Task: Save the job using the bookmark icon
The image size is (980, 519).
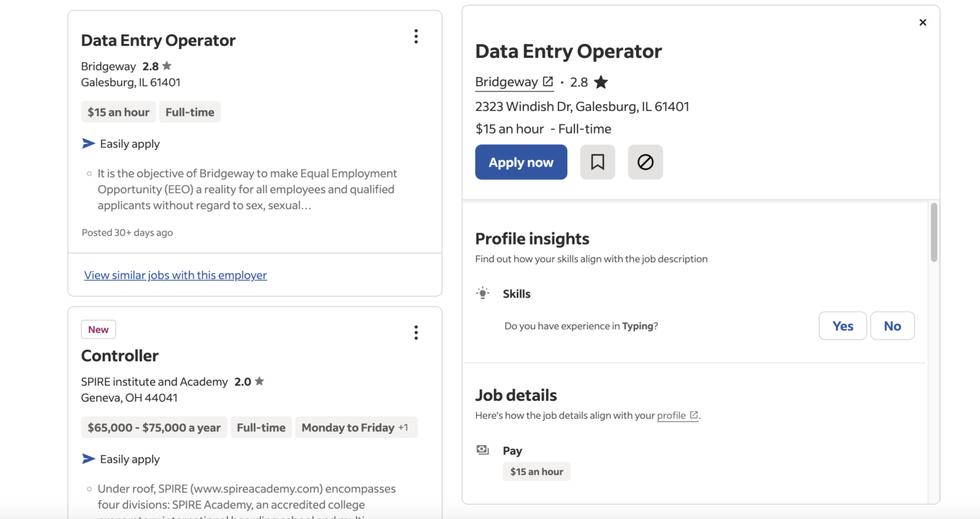Action: [597, 162]
